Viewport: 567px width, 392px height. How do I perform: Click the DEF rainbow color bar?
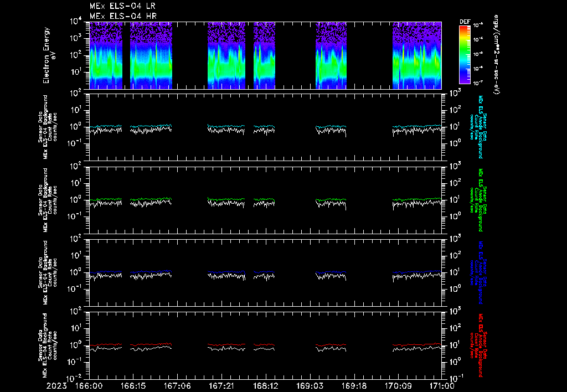[465, 55]
